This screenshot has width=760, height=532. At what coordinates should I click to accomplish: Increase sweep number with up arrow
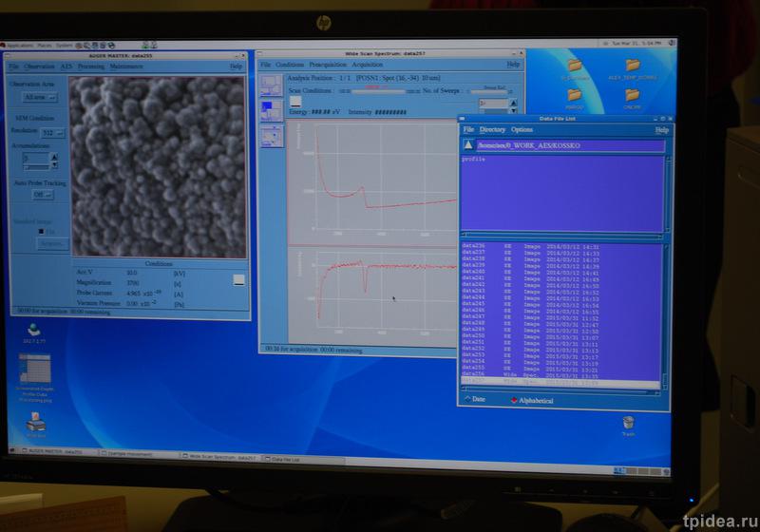(x=513, y=103)
